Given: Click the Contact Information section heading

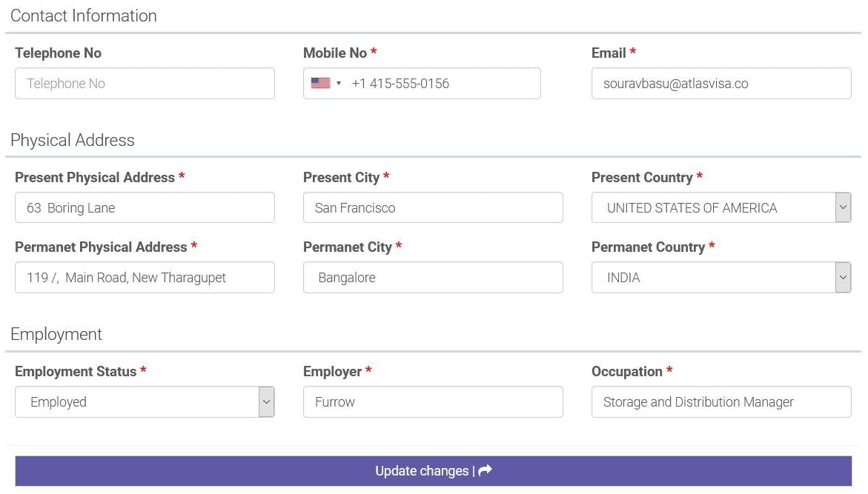Looking at the screenshot, I should pos(84,16).
